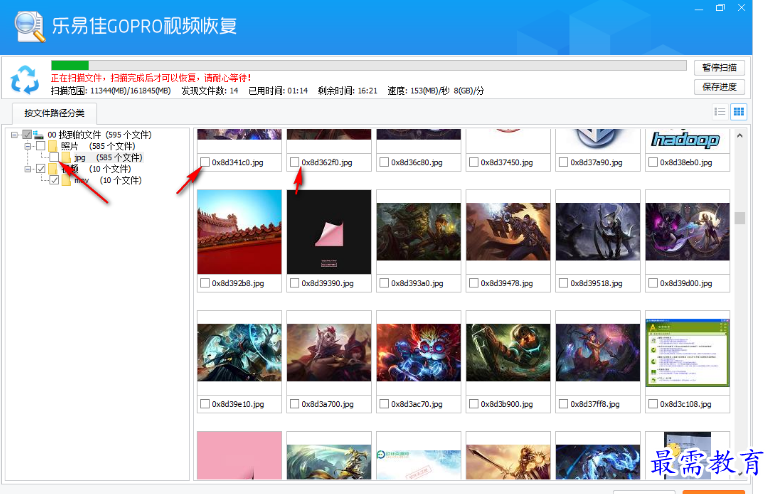
Task: Check the 0x8d37450.jpg checkbox
Action: (x=474, y=162)
